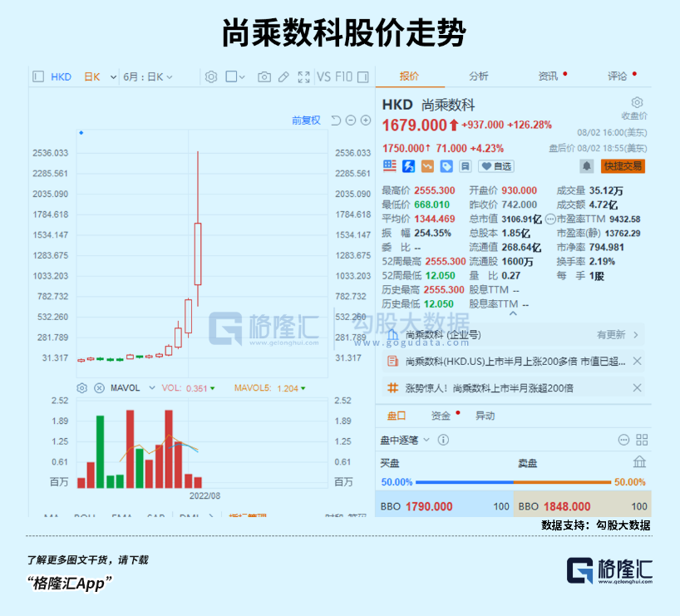Viewport: 680px width, 616px height.
Task: Click the last price 1679.000
Action: [414, 126]
